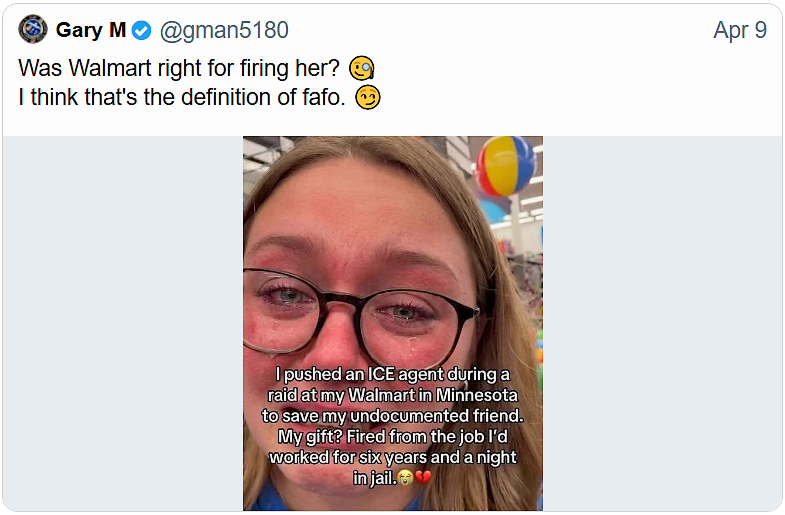This screenshot has width=785, height=515.
Task: Open the Apr 9 timestamp link
Action: (x=740, y=30)
